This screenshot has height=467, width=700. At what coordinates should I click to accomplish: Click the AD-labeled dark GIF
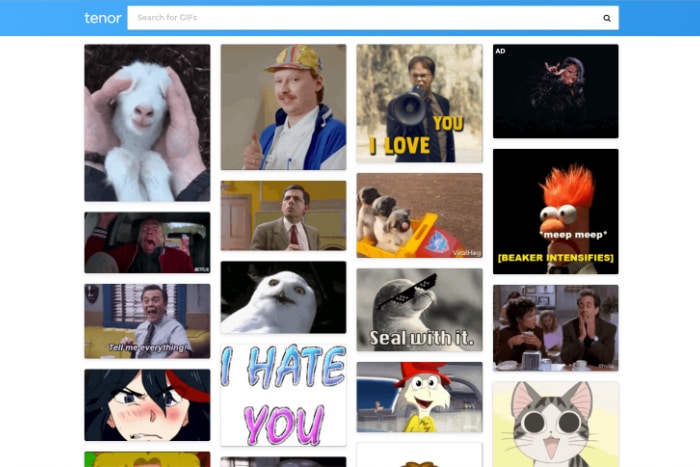[555, 91]
